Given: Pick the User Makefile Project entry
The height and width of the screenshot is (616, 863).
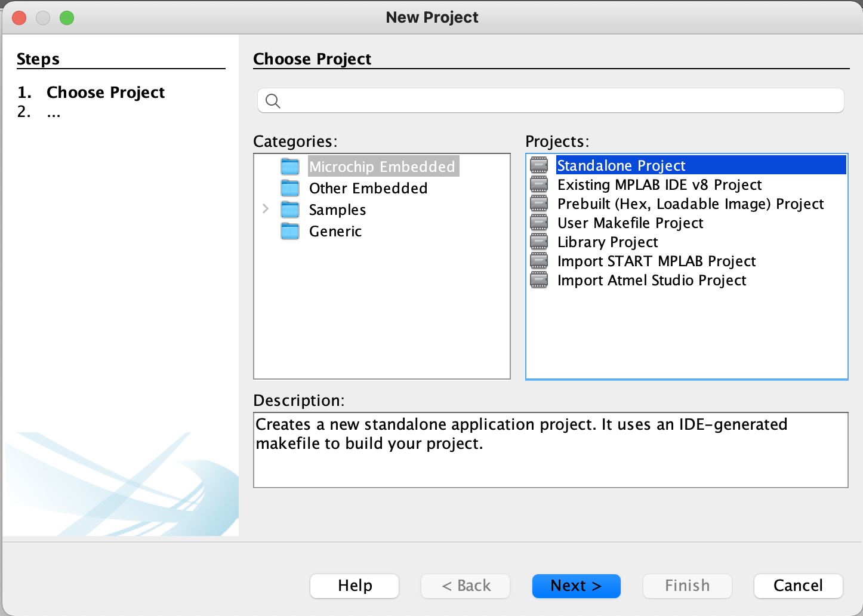Looking at the screenshot, I should [x=630, y=223].
